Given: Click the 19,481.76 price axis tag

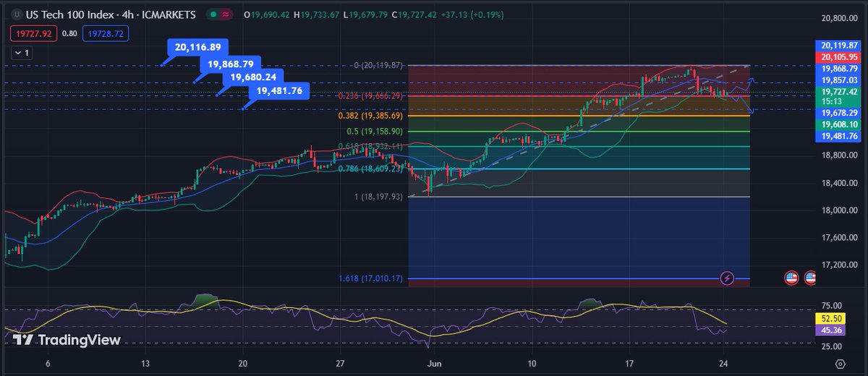Looking at the screenshot, I should tap(839, 136).
